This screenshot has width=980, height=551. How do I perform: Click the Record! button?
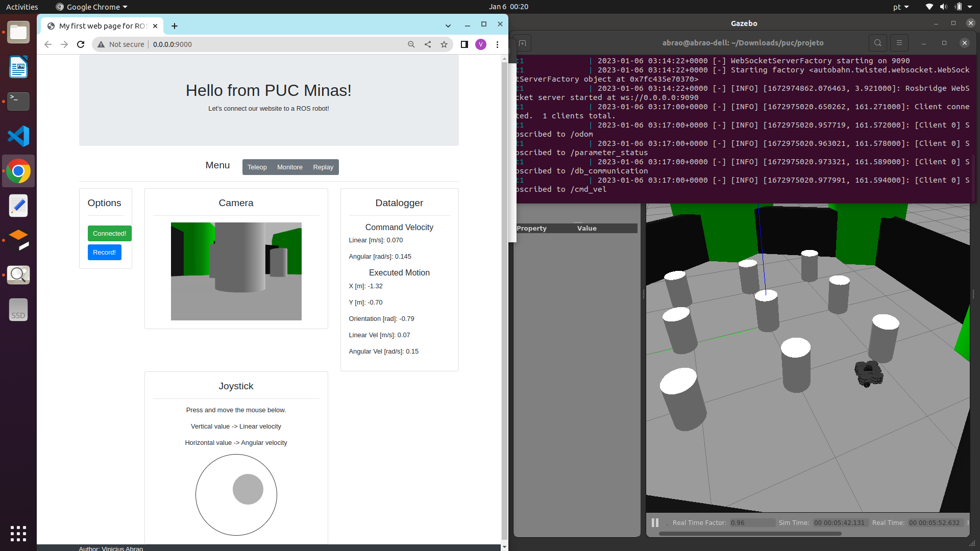pyautogui.click(x=104, y=253)
